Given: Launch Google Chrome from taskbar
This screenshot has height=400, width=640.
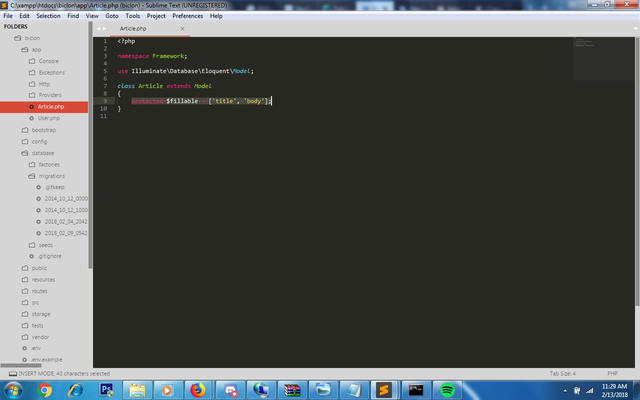Looking at the screenshot, I should (x=45, y=390).
